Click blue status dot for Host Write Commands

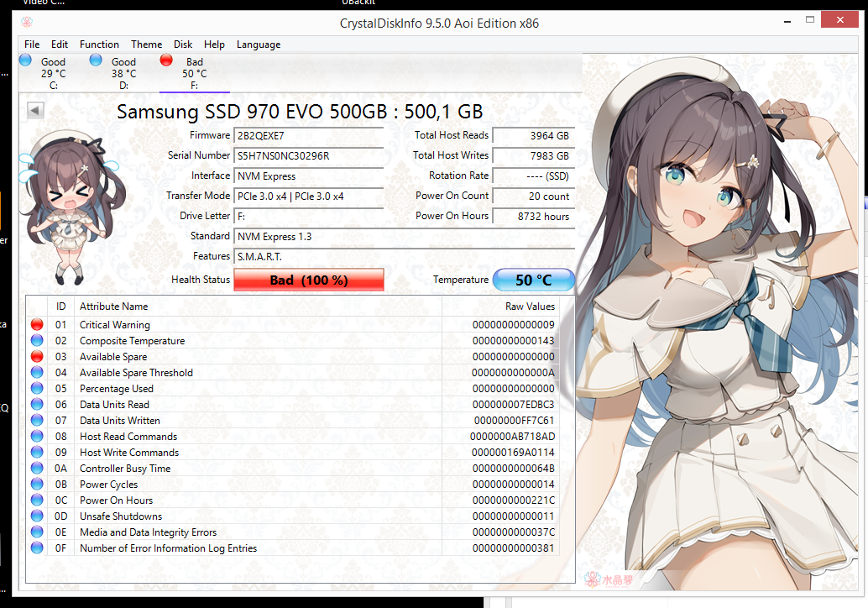[37, 453]
